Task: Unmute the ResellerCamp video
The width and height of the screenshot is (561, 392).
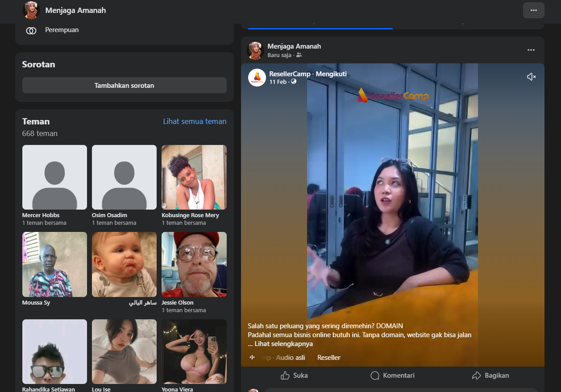Action: tap(531, 77)
